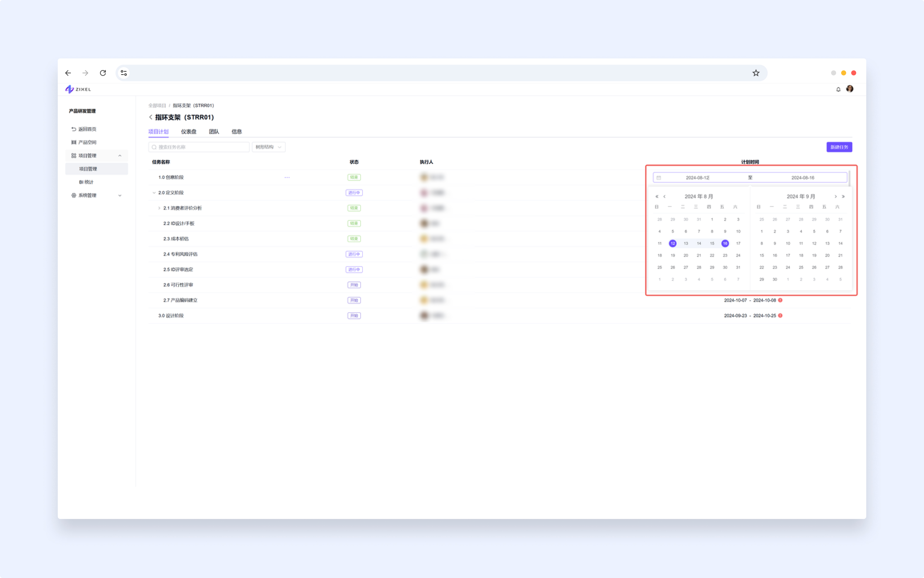
Task: Open the 团队 tab
Action: (214, 131)
